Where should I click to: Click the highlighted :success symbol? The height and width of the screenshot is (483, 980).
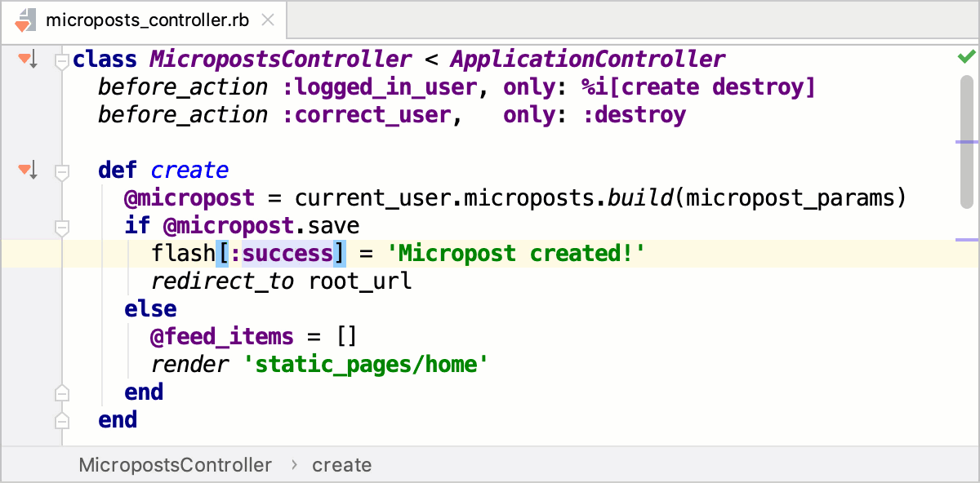pos(282,254)
